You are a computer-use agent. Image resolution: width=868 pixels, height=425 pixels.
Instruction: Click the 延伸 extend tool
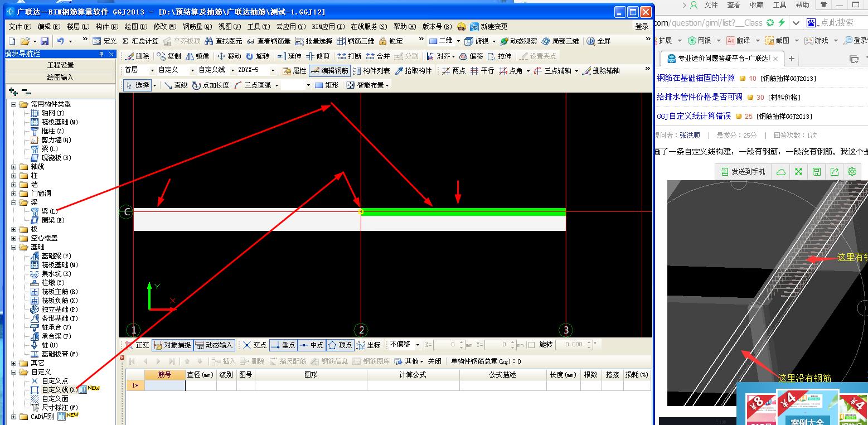click(x=289, y=56)
